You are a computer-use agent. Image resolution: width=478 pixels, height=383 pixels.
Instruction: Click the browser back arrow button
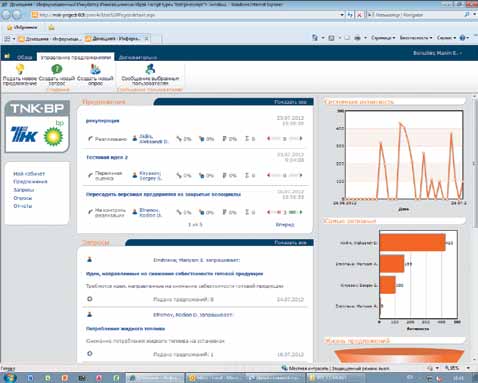tap(6, 14)
